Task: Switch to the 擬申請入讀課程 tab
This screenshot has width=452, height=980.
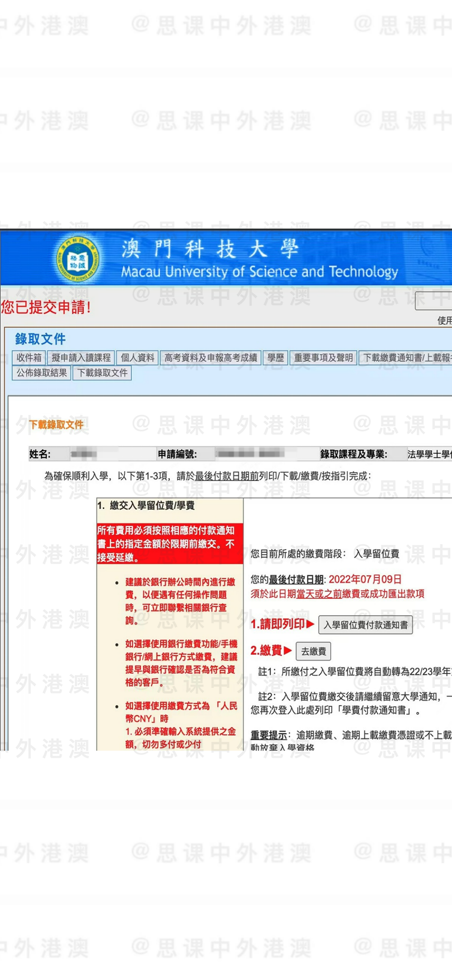Action: coord(81,358)
